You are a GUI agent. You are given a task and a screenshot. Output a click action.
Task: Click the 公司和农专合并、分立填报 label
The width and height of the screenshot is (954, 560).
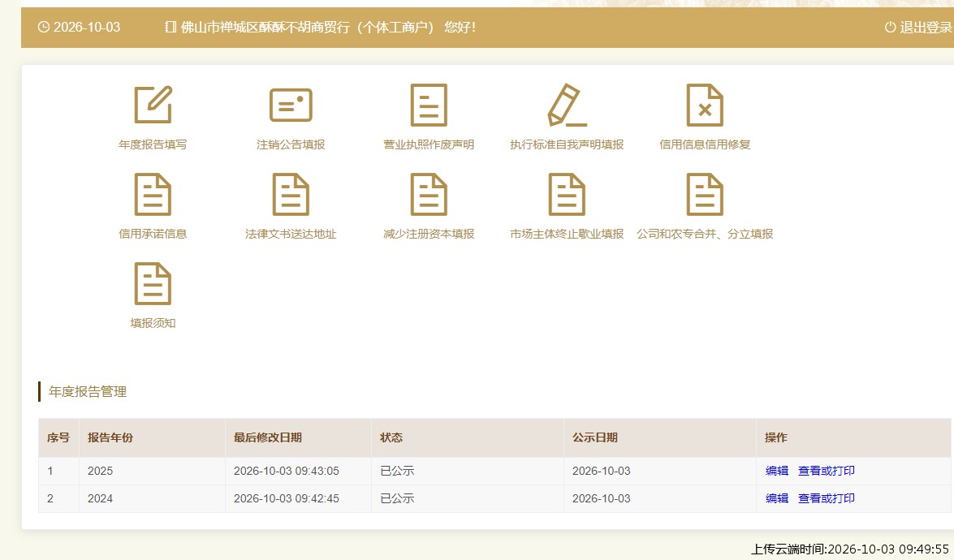point(705,234)
